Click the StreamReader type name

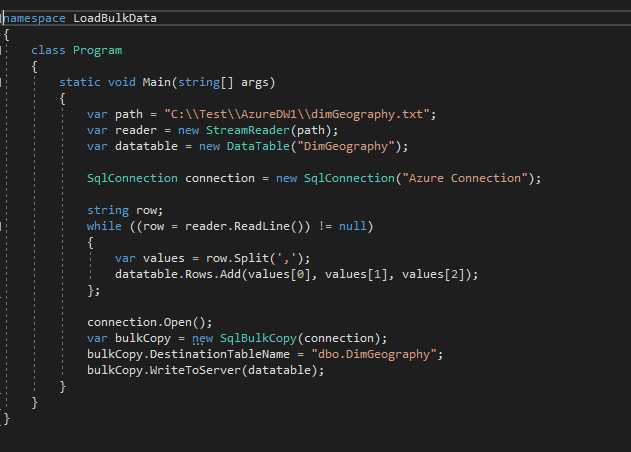pyautogui.click(x=247, y=130)
